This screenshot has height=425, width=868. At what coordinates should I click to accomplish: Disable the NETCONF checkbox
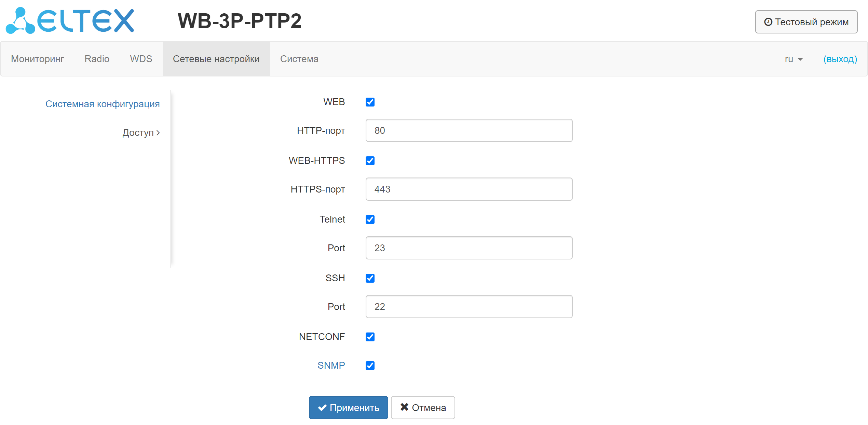click(370, 337)
